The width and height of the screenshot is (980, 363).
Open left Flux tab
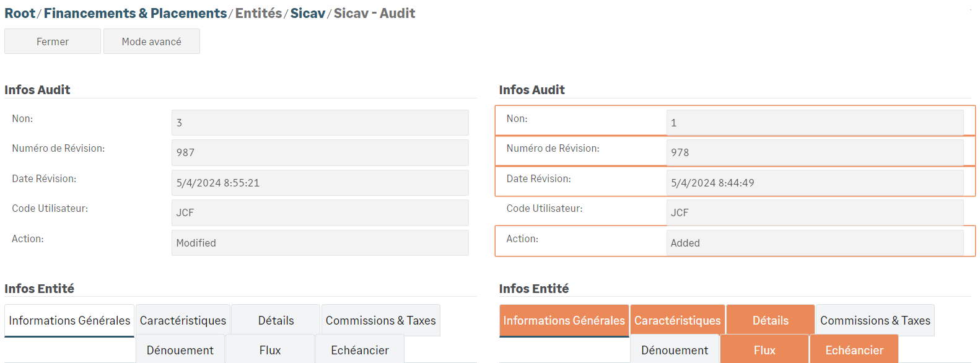pyautogui.click(x=270, y=350)
